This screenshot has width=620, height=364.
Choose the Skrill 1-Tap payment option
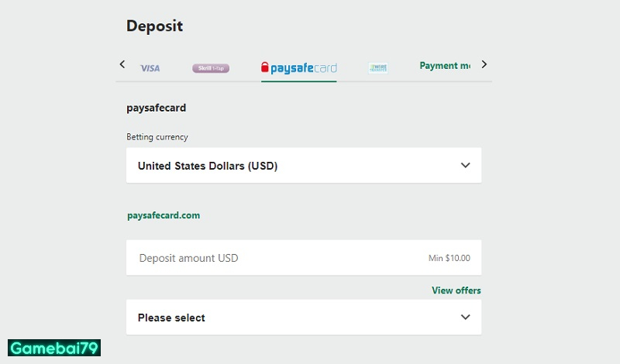[210, 68]
